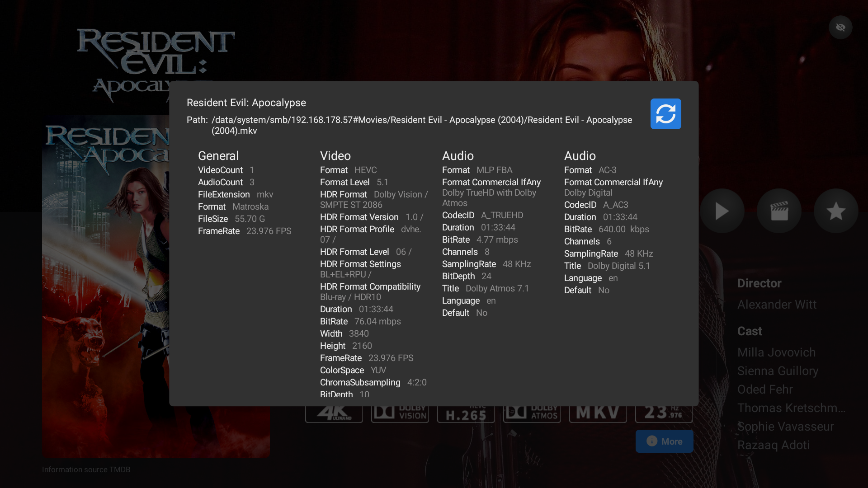Select cast member Sophie Vavasseur

785,427
